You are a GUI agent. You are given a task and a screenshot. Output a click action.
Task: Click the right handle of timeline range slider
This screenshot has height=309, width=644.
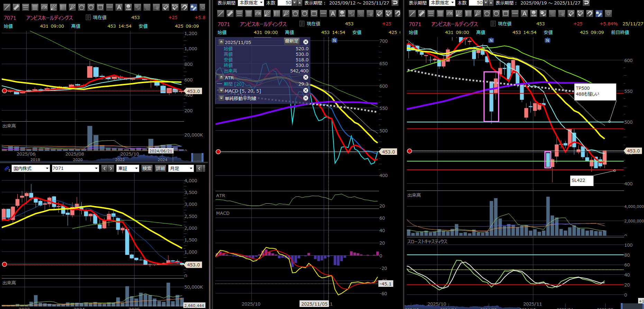[x=203, y=157]
